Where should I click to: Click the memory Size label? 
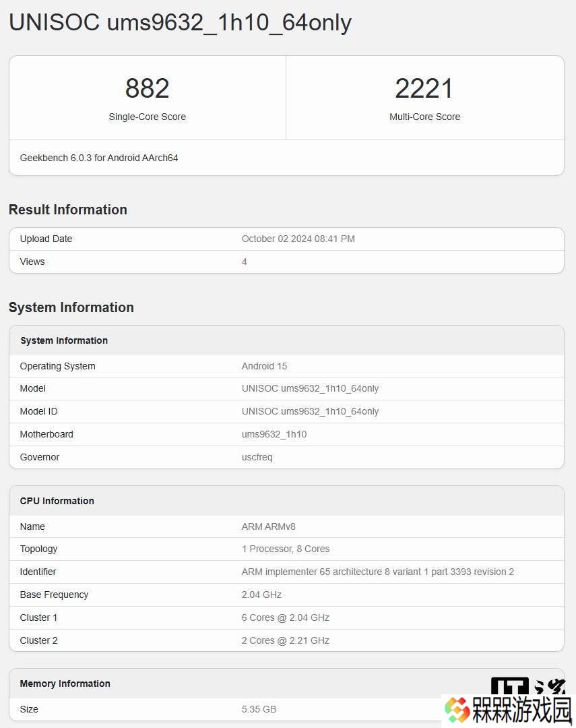point(29,709)
